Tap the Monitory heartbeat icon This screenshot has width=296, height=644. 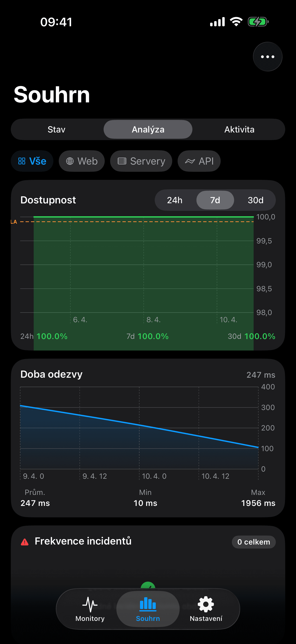pos(90,604)
